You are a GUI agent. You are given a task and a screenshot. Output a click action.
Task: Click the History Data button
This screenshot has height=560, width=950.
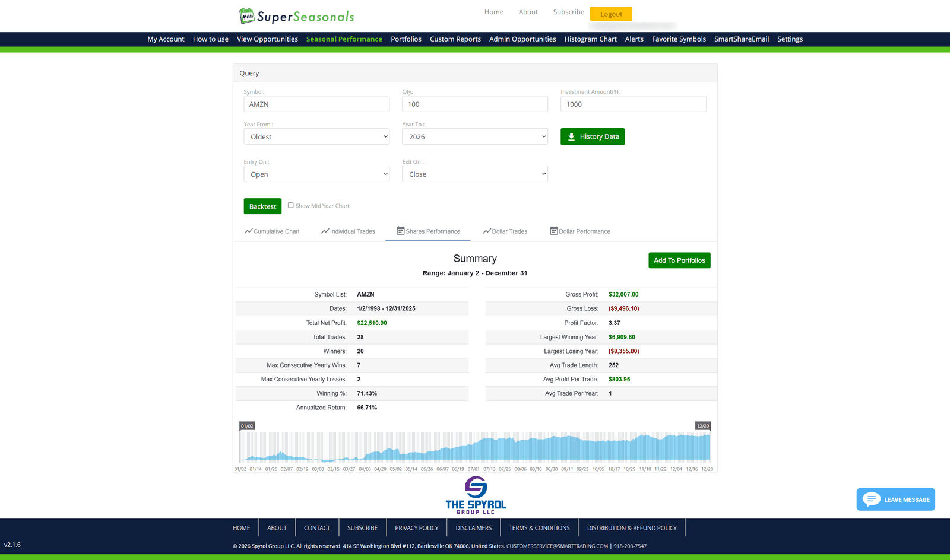593,136
